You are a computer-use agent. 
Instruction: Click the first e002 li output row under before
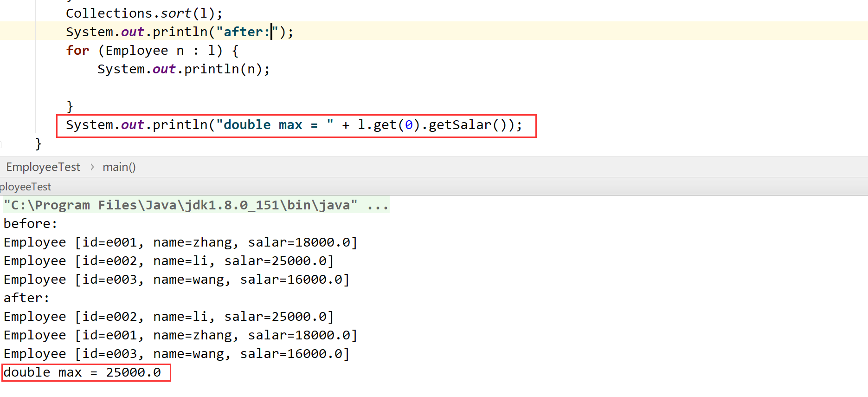169,260
